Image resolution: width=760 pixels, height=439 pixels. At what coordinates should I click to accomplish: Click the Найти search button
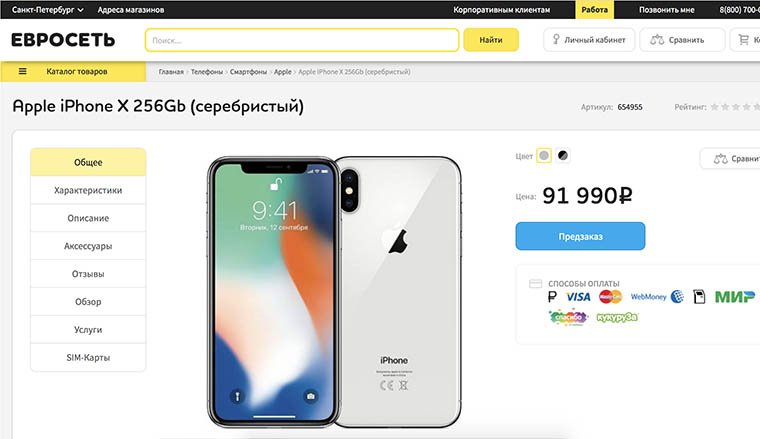click(491, 40)
